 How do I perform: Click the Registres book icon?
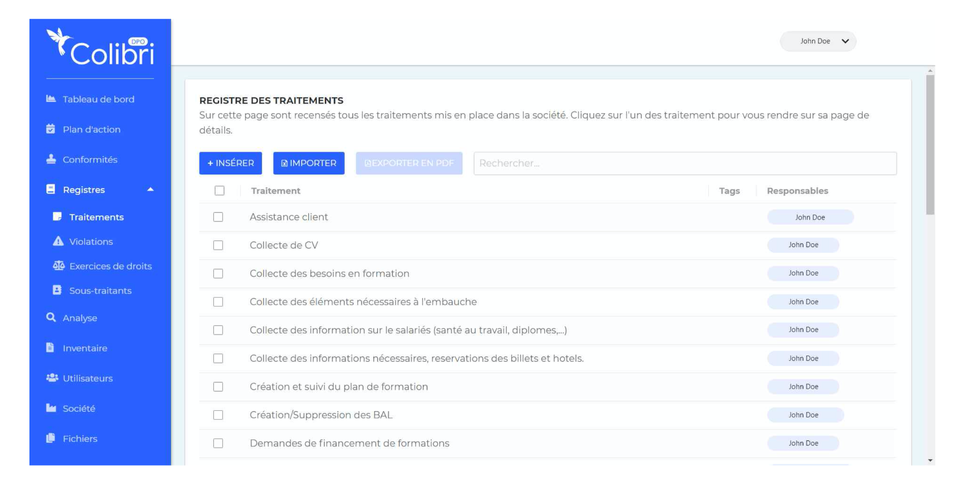[x=51, y=189]
